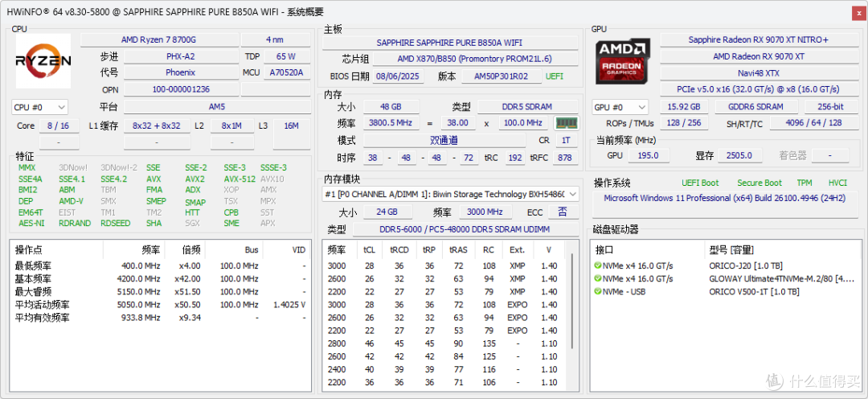
Task: Click the AMD Radeon Graphics logo
Action: [623, 61]
